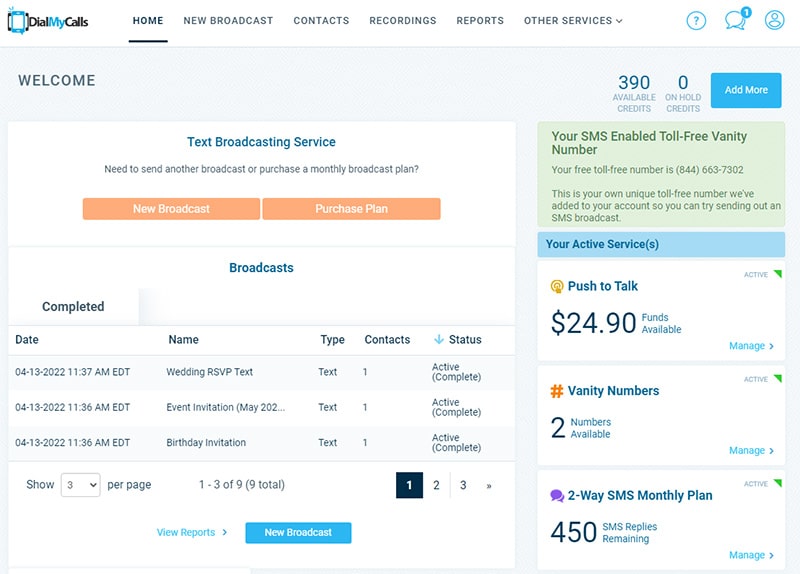The image size is (800, 574).
Task: Click the DialMyCalls logo
Action: click(x=48, y=20)
